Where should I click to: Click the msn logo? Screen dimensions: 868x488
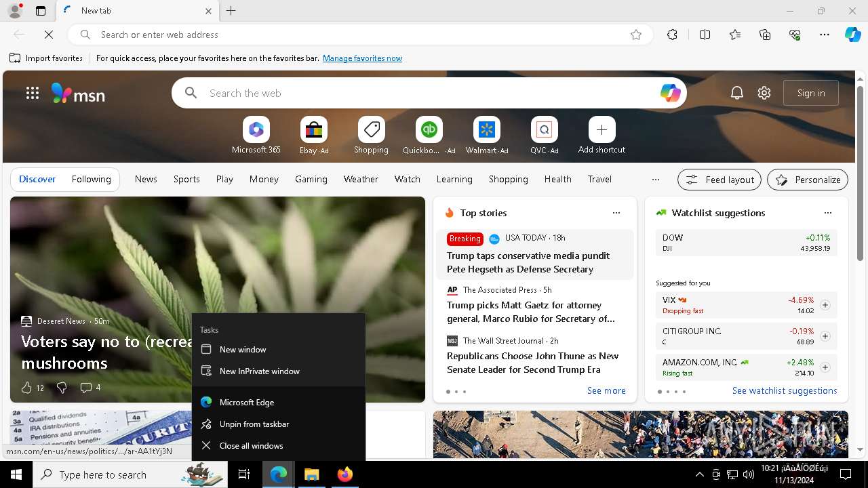[78, 93]
